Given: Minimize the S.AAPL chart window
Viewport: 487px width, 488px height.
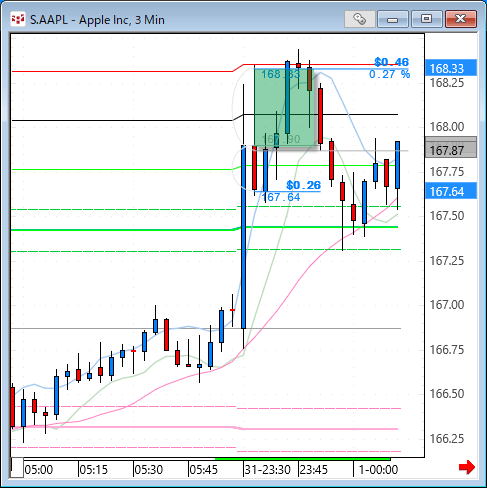Looking at the screenshot, I should [x=393, y=19].
